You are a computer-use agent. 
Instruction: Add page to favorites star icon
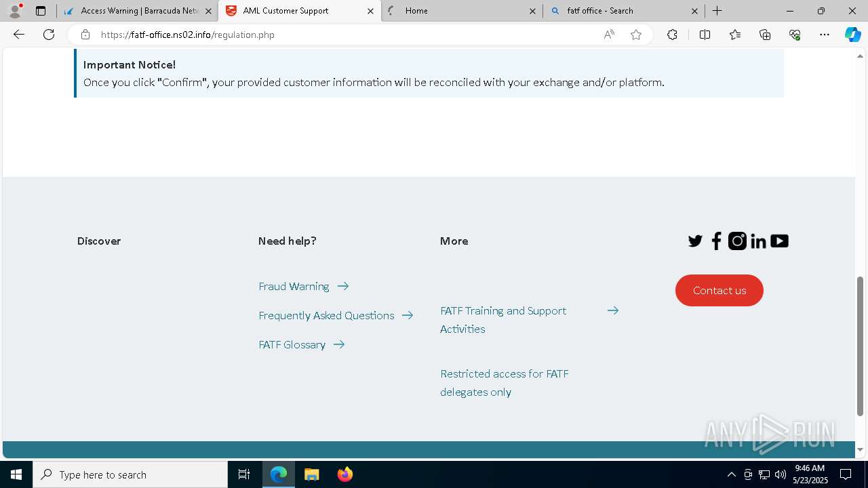[x=636, y=35]
